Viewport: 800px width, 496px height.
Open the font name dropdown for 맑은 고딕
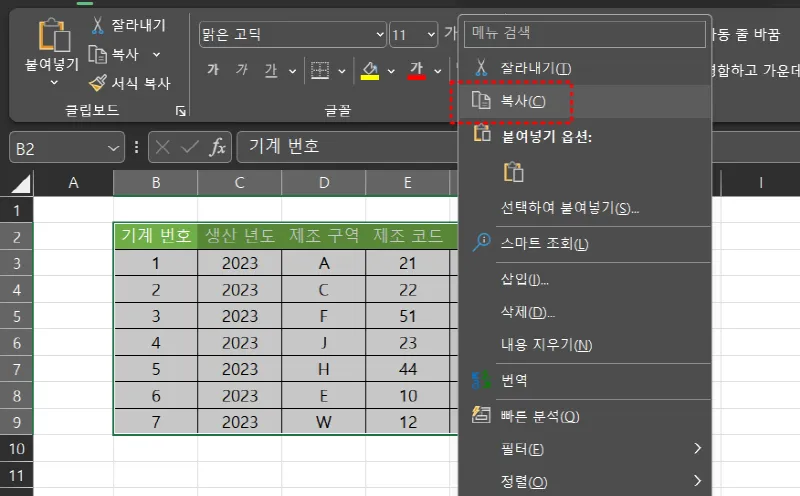pos(380,35)
